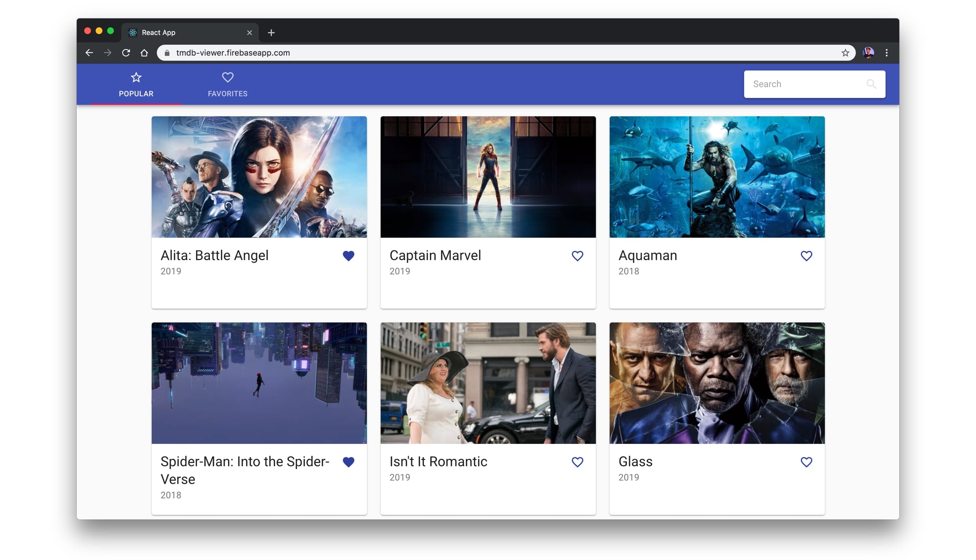Open the Aquaman poster image
Viewport: 976px width, 560px height.
717,177
